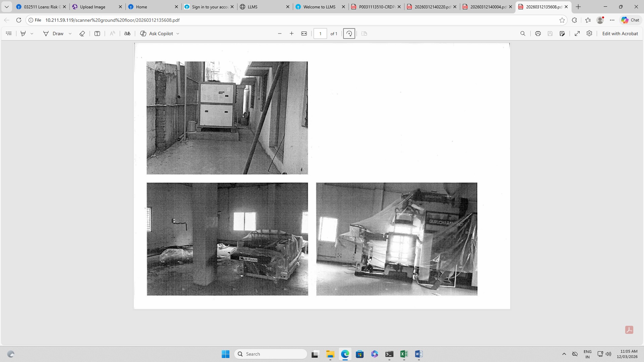Click the Save as icon
The width and height of the screenshot is (644, 362).
(x=562, y=34)
